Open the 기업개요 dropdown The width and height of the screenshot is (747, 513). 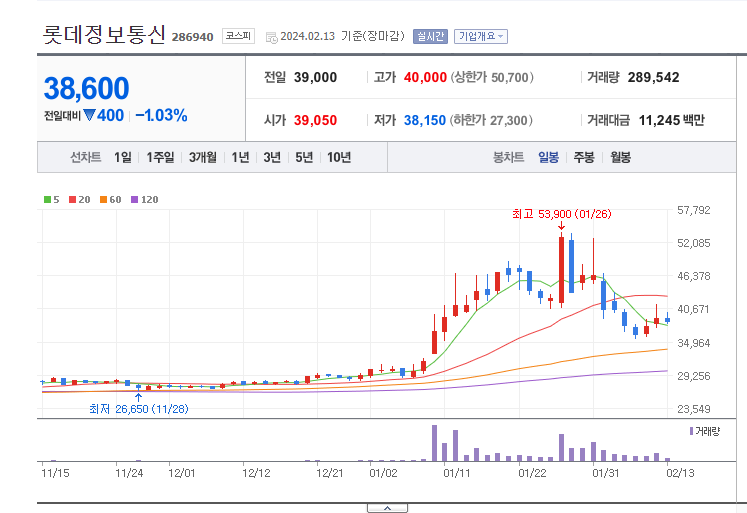(481, 36)
